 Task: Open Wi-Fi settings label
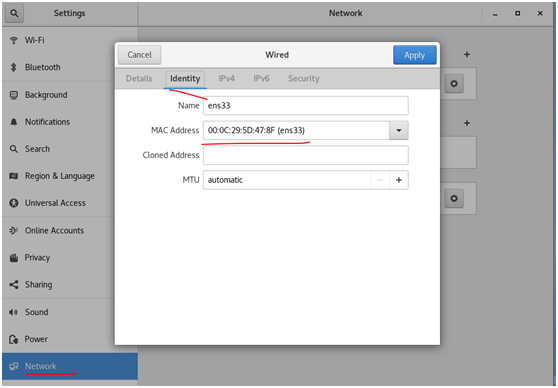pos(35,40)
